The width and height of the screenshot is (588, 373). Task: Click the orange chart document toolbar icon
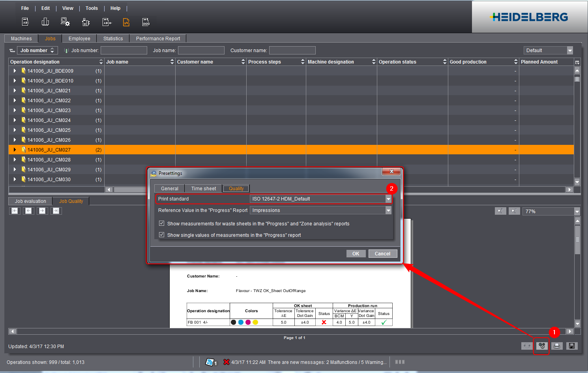coord(126,22)
